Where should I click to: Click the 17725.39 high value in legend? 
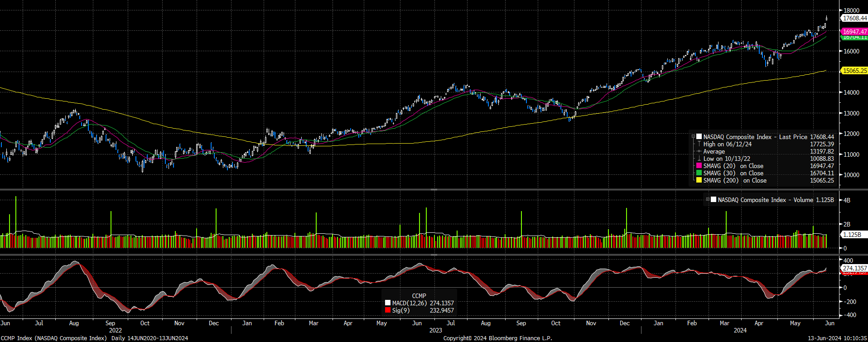[822, 144]
